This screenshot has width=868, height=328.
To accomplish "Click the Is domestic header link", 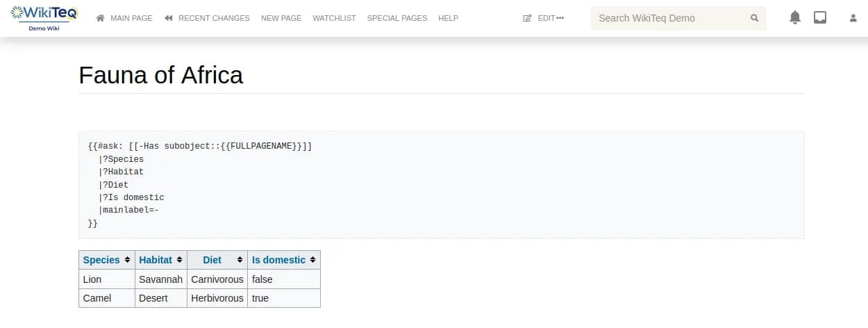I will [278, 260].
